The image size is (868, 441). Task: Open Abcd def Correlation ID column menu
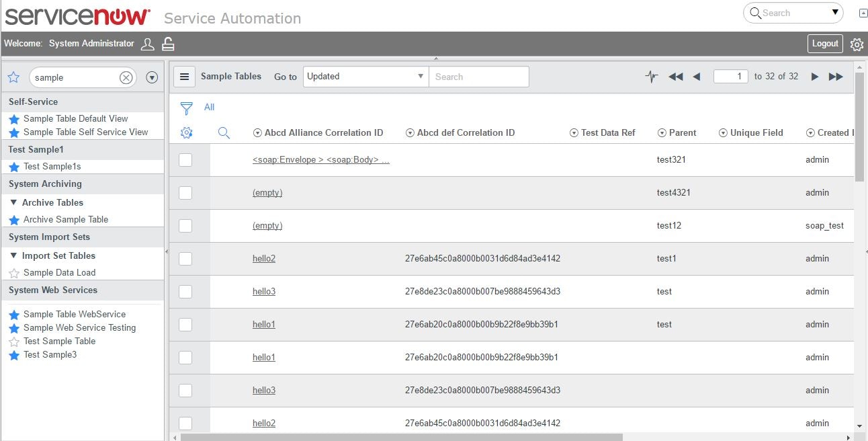(x=410, y=133)
